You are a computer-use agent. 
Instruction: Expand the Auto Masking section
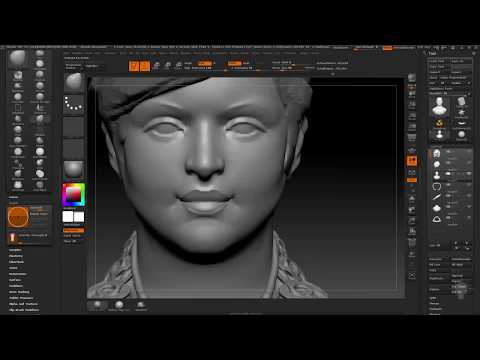[19, 292]
